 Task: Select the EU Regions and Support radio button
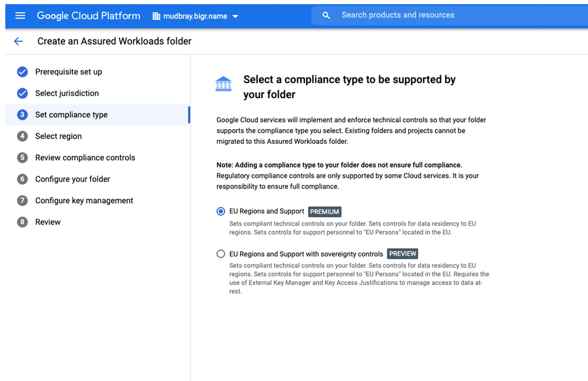click(x=222, y=210)
